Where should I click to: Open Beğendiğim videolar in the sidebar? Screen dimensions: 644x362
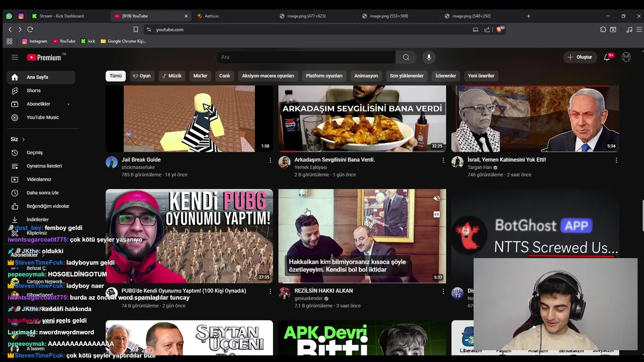point(41,206)
